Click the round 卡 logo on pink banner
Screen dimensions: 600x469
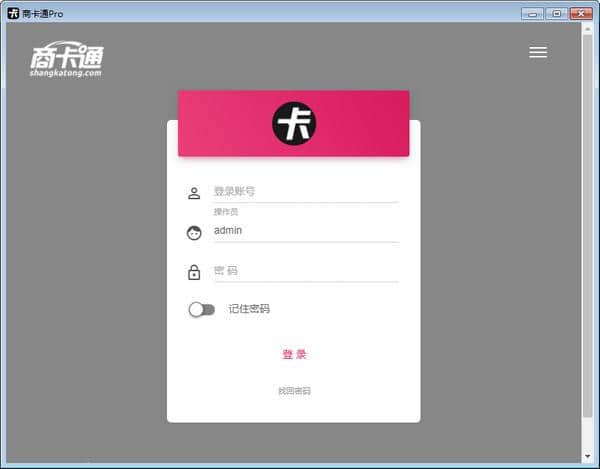pyautogui.click(x=294, y=123)
